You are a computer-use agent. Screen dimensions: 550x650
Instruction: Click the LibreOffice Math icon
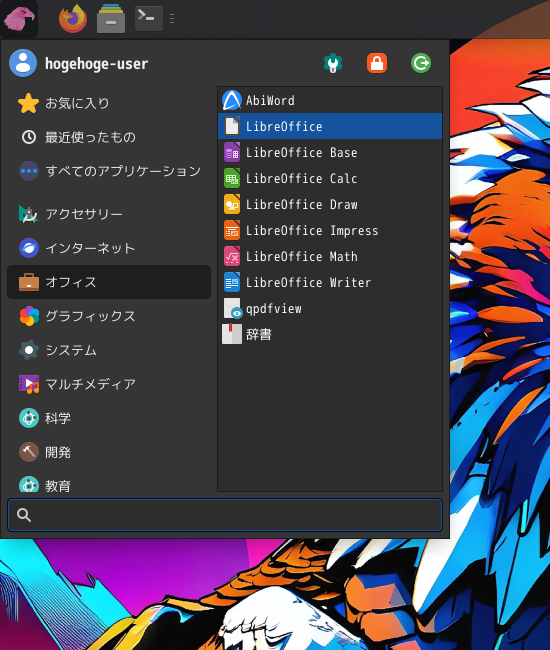click(x=232, y=257)
